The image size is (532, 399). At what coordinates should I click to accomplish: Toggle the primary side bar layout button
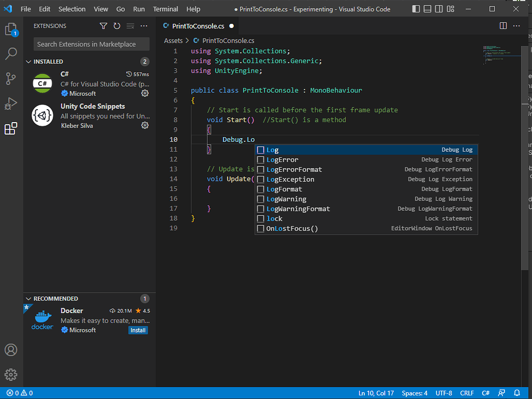416,9
